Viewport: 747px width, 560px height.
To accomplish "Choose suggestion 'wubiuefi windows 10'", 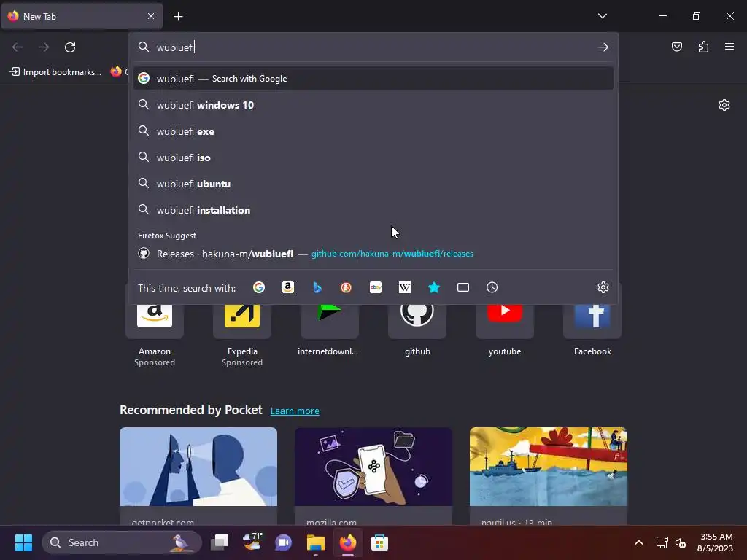I will coord(373,105).
